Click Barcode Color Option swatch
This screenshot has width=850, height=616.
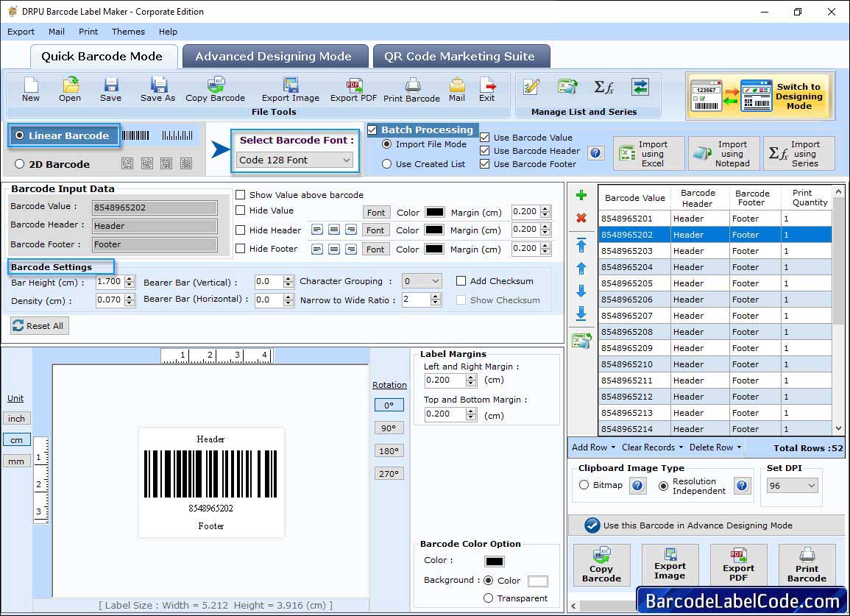(495, 562)
